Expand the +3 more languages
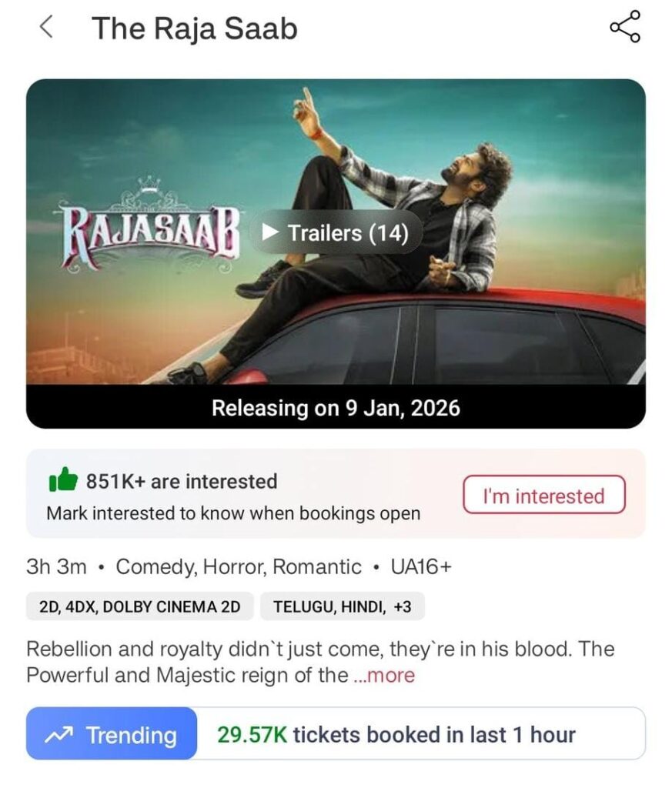This screenshot has width=672, height=788. [403, 606]
